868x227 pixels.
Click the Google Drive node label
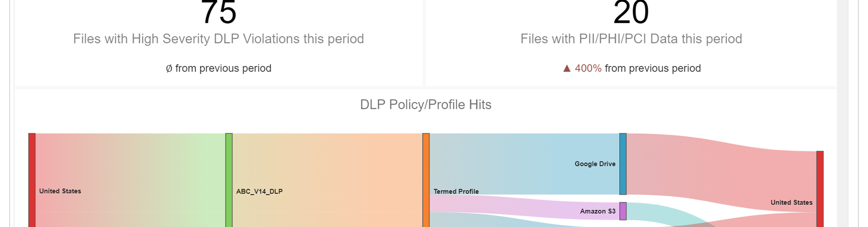point(595,164)
